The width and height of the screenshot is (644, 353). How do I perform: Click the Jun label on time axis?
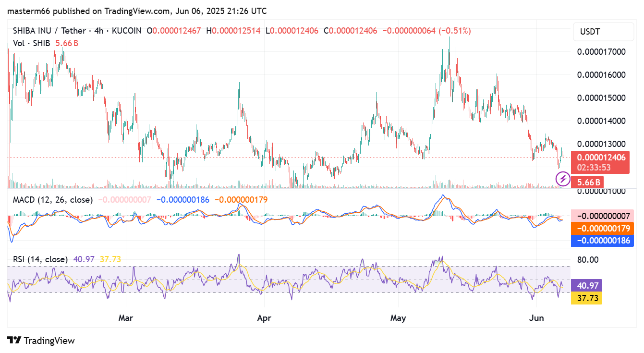(x=535, y=318)
